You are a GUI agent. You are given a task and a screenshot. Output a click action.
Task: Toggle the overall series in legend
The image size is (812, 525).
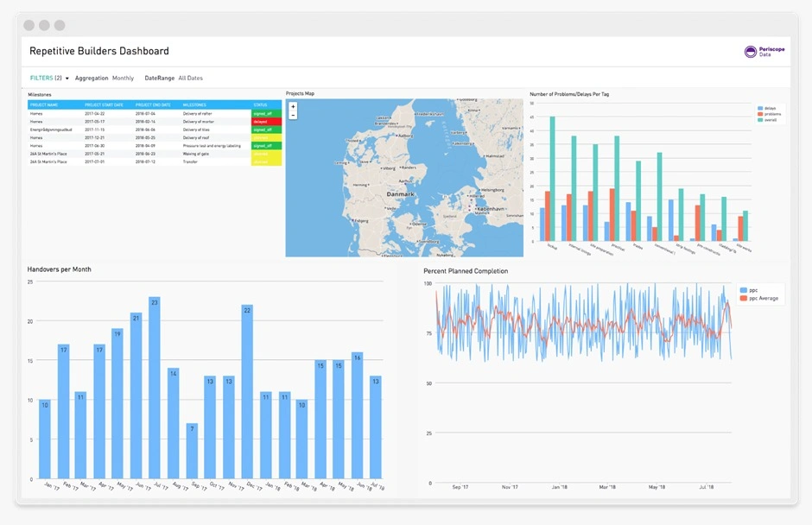pos(768,120)
